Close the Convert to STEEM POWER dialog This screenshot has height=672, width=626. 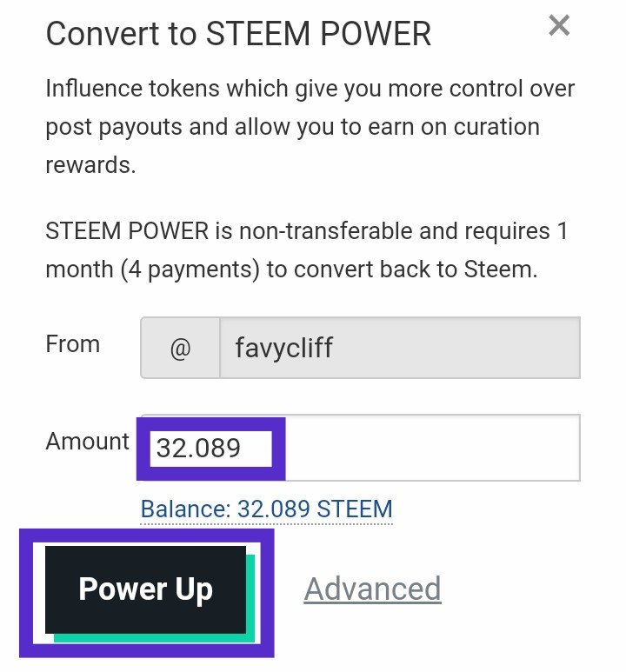559,26
